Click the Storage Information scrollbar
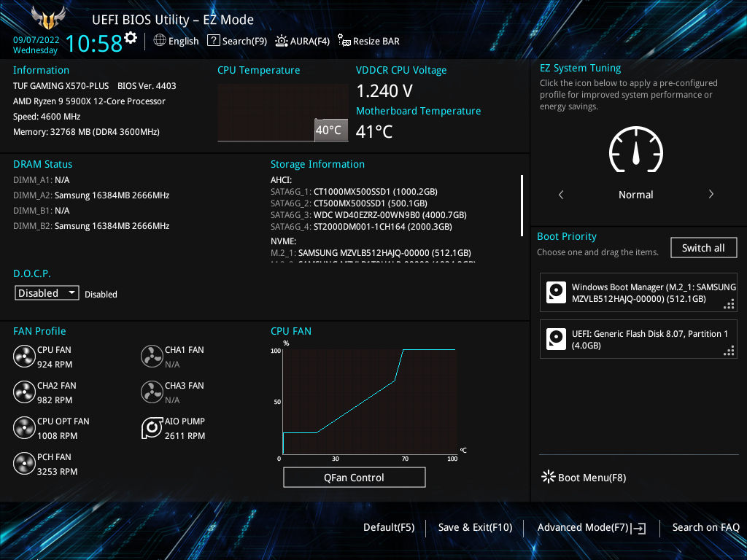The image size is (747, 560). (522, 205)
